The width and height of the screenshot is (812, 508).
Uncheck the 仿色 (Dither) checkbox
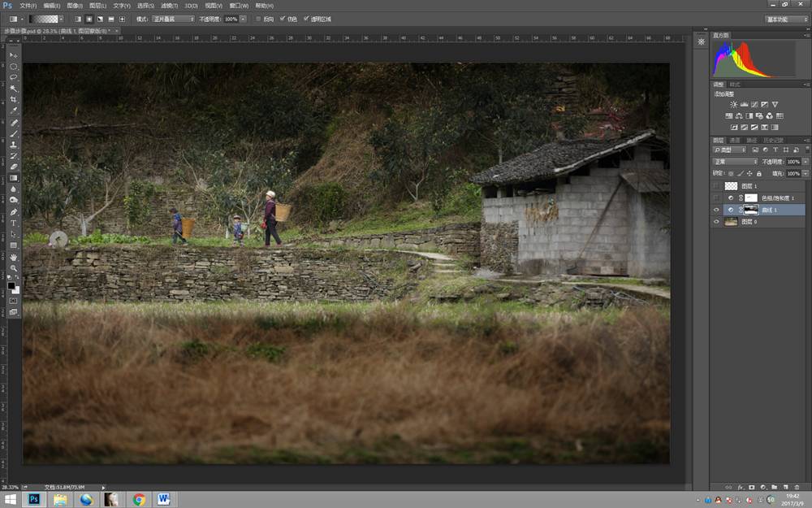coord(282,19)
